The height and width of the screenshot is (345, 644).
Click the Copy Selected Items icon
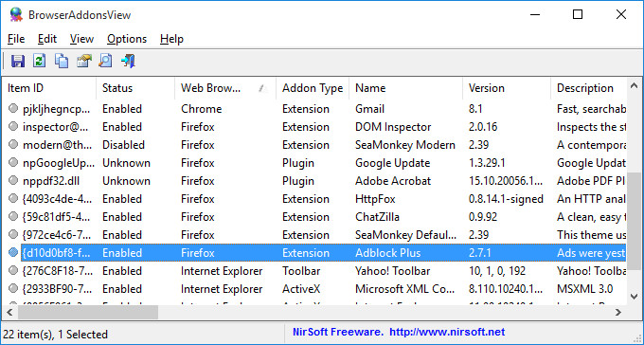(62, 61)
